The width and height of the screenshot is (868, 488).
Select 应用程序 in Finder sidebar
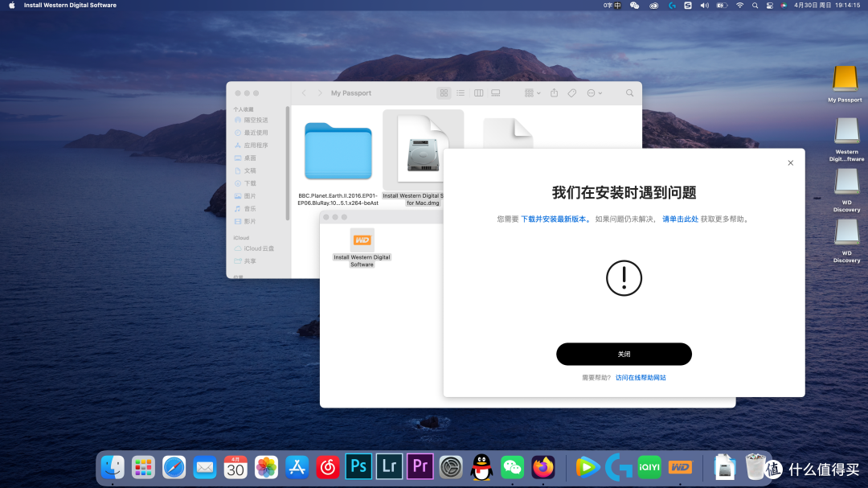pos(256,146)
